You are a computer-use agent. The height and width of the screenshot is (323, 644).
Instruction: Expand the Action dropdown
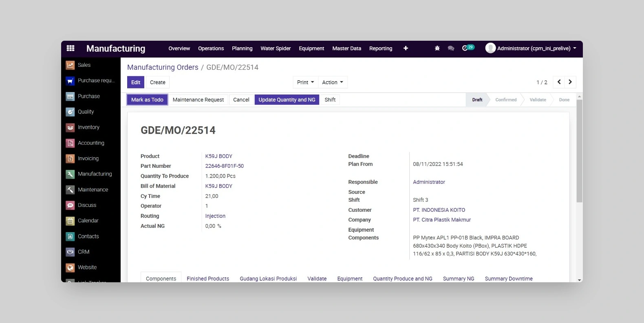(x=332, y=82)
